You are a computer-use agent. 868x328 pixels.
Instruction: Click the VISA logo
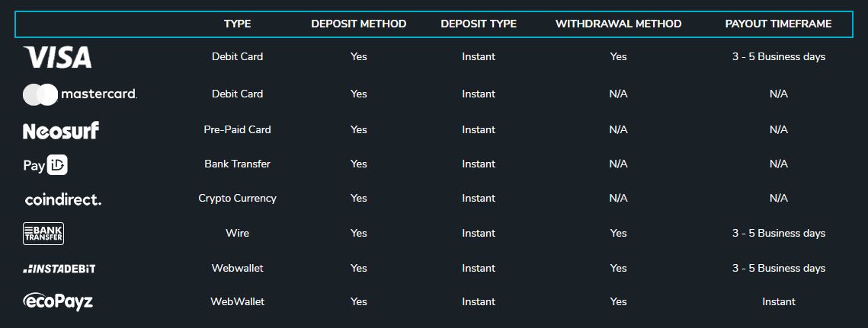[x=58, y=57]
